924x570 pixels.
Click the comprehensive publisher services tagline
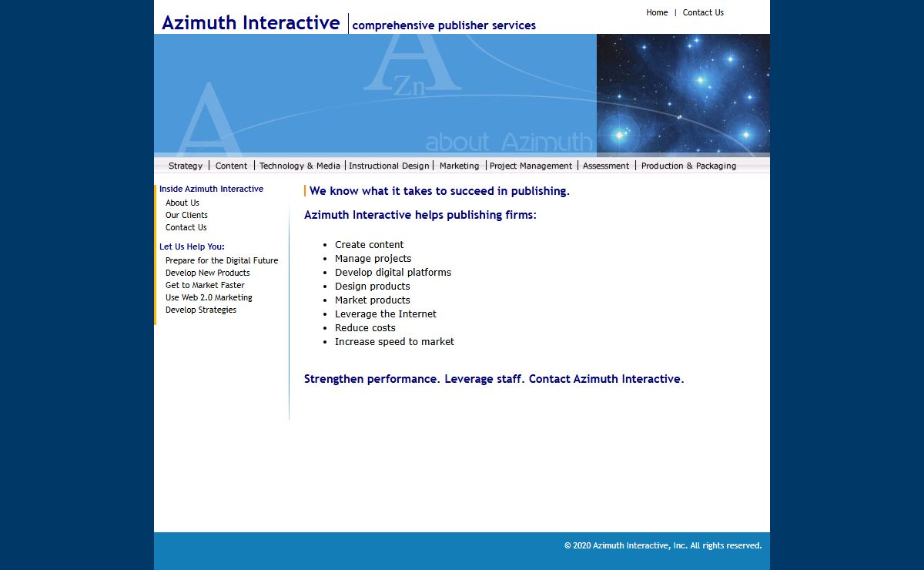(444, 25)
